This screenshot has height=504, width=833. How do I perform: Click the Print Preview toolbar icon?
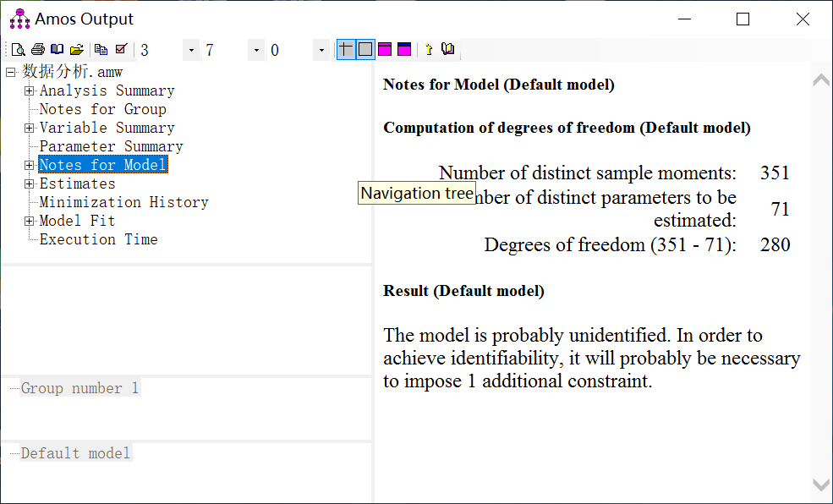(18, 49)
